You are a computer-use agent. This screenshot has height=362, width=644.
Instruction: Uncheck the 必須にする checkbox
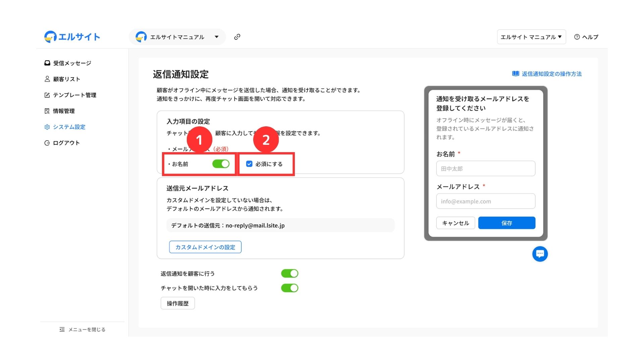[249, 164]
